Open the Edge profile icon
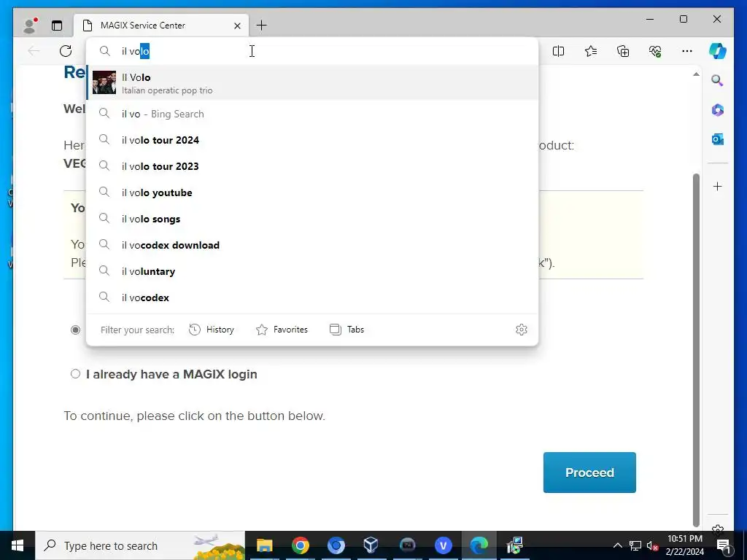The height and width of the screenshot is (560, 747). [30, 26]
